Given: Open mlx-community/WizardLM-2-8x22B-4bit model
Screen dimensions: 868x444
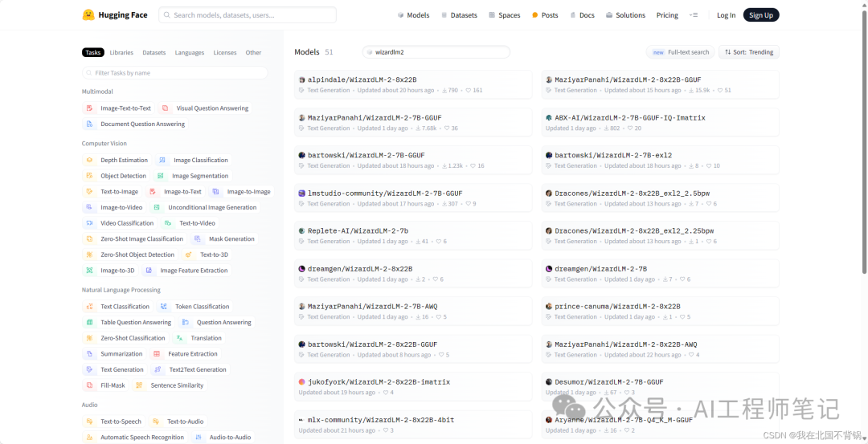Looking at the screenshot, I should [x=413, y=424].
